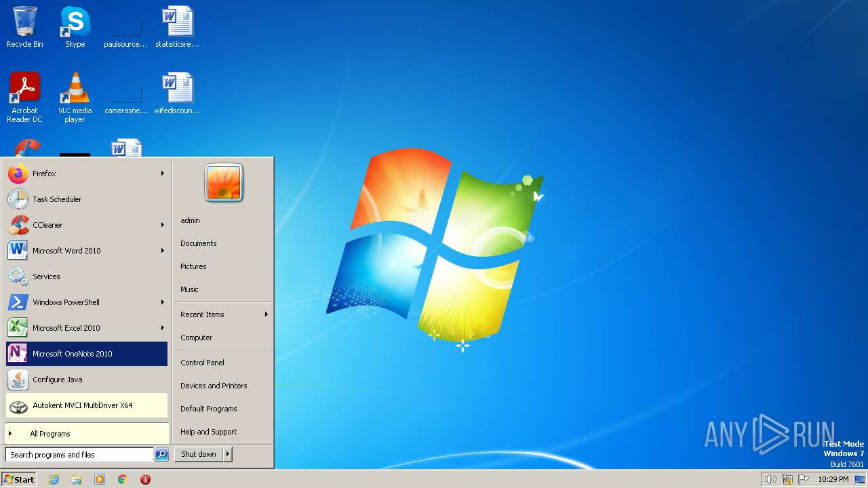Image resolution: width=868 pixels, height=488 pixels.
Task: Expand Microsoft Excel 2010 recent list arrow
Action: (x=163, y=328)
